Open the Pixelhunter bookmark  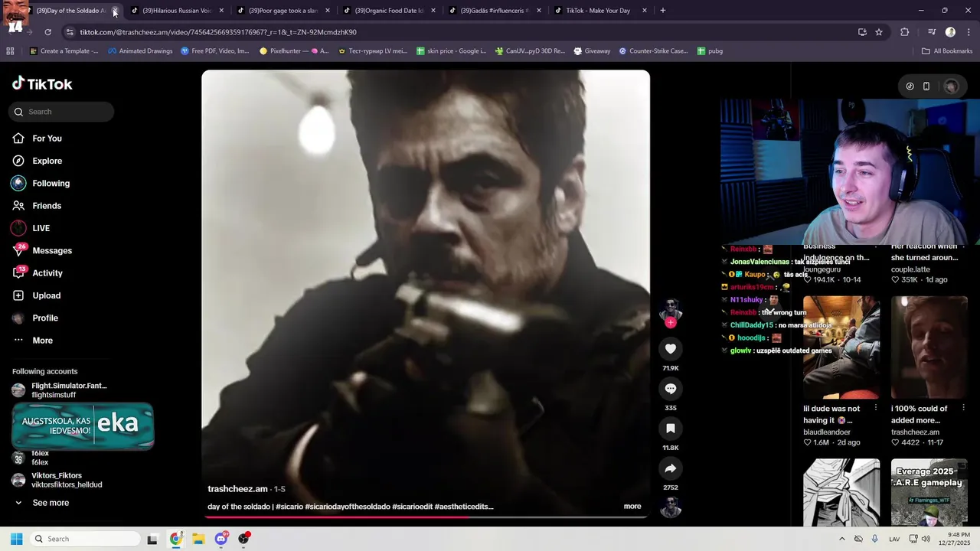[x=294, y=51]
